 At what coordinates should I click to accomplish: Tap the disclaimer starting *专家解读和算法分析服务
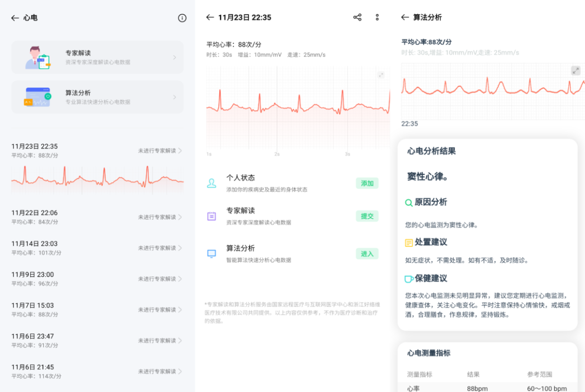[292, 312]
